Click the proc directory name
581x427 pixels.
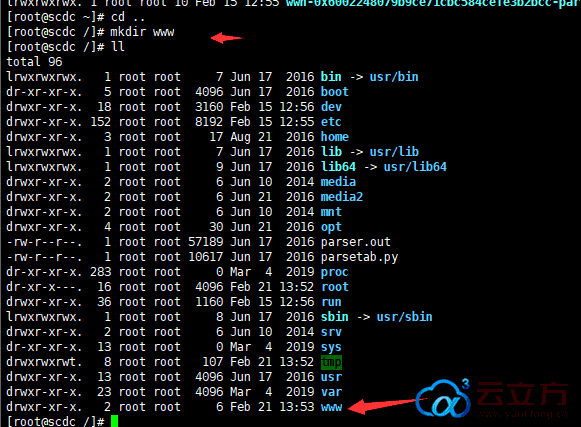point(335,272)
